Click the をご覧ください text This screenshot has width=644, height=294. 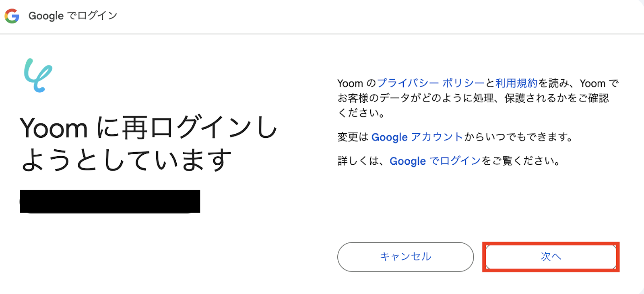521,161
